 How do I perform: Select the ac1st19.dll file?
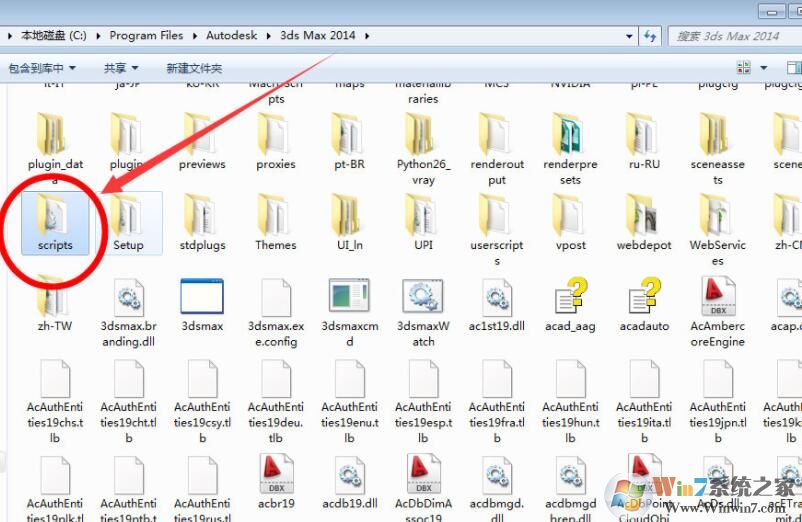pyautogui.click(x=497, y=304)
